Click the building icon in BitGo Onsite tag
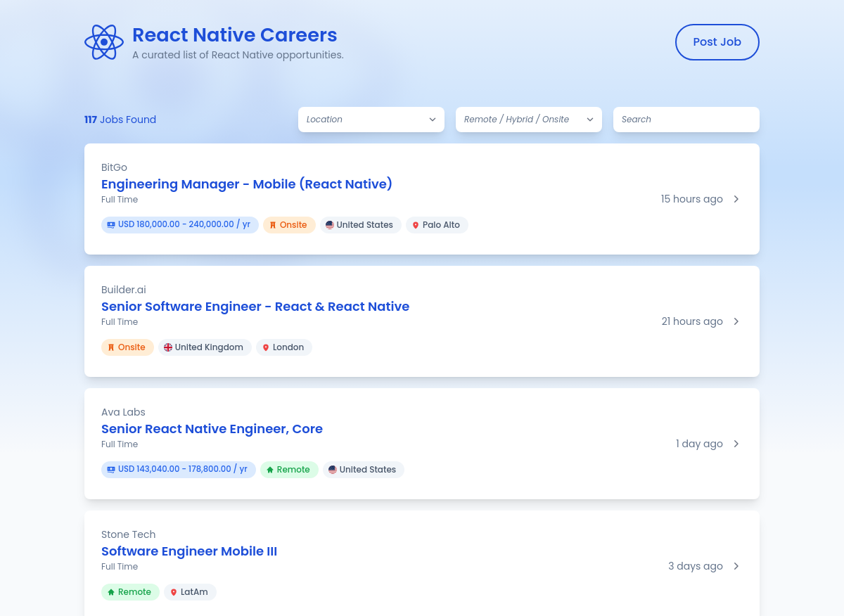Image resolution: width=844 pixels, height=616 pixels. (273, 225)
